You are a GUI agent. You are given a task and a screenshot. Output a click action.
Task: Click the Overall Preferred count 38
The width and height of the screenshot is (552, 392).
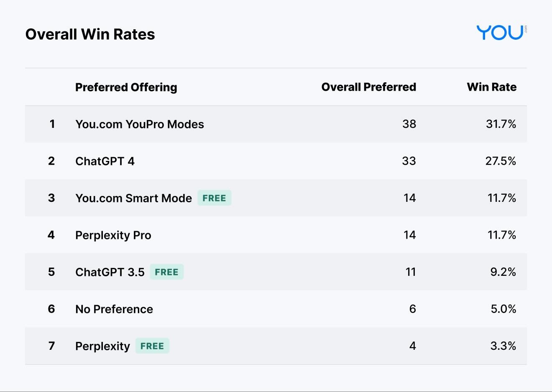point(409,124)
